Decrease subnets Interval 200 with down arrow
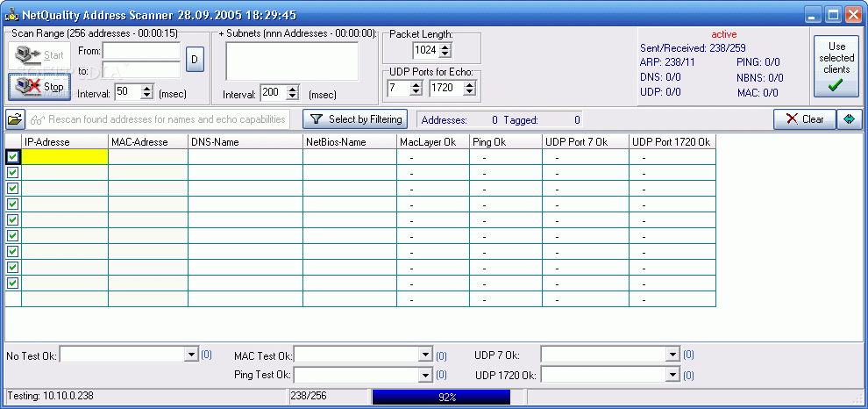The height and width of the screenshot is (409, 868). pos(293,96)
